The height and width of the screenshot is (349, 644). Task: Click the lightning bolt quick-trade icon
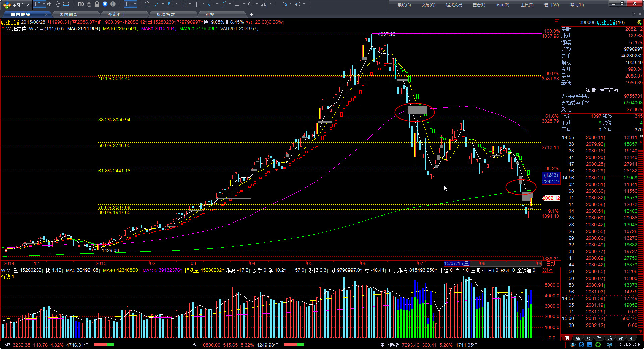pos(639,22)
